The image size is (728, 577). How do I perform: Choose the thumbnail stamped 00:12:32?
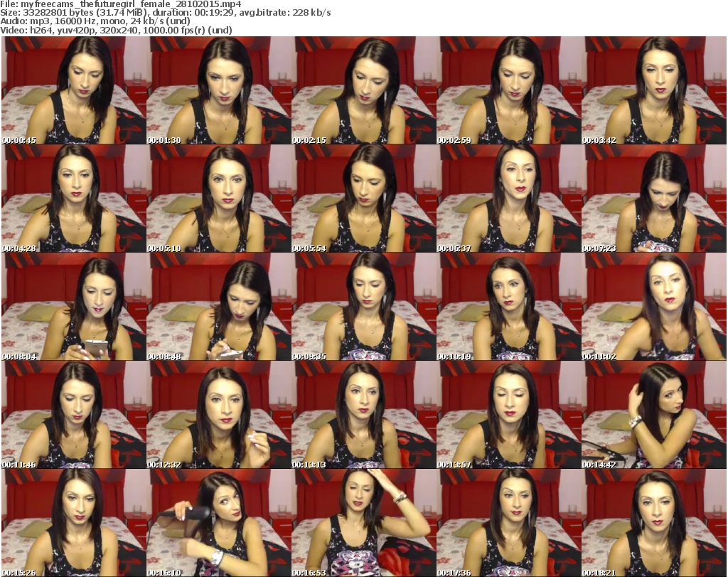pyautogui.click(x=219, y=415)
